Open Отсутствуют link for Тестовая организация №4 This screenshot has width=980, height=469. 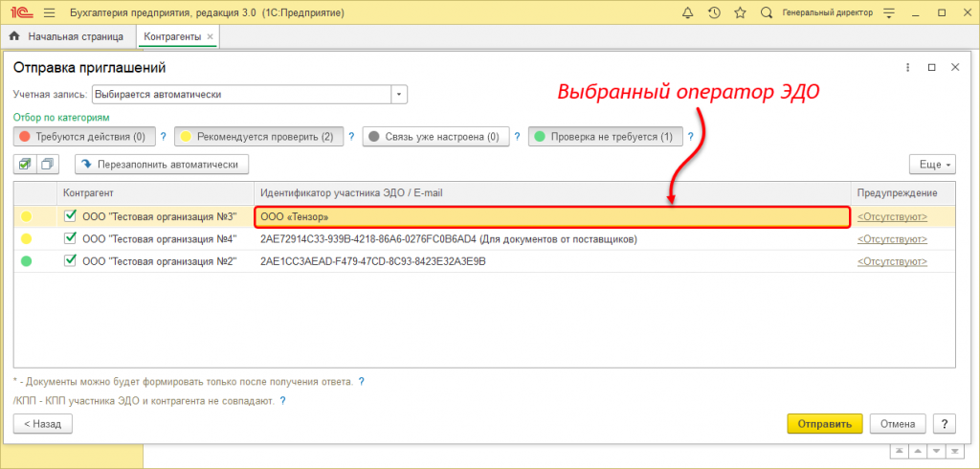click(x=892, y=239)
